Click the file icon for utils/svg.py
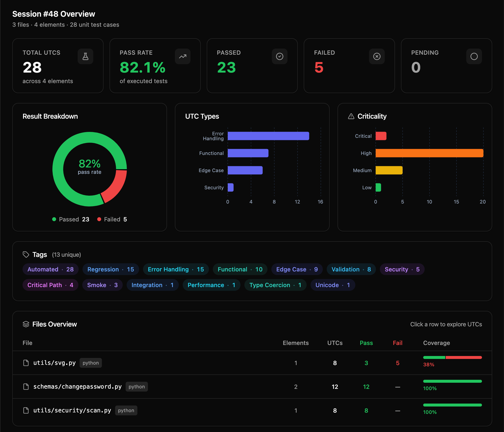Screen dimensions: 504x432 [x=26, y=363]
